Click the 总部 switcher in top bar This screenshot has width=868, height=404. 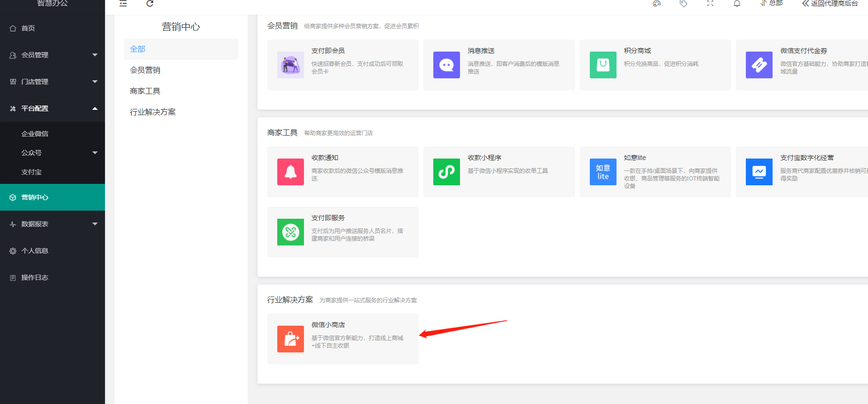coord(772,3)
